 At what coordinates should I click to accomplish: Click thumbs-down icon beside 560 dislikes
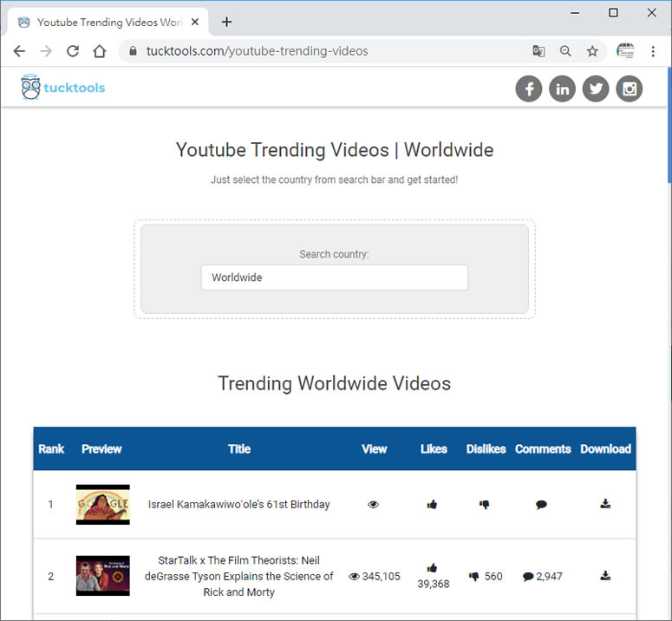click(x=473, y=577)
